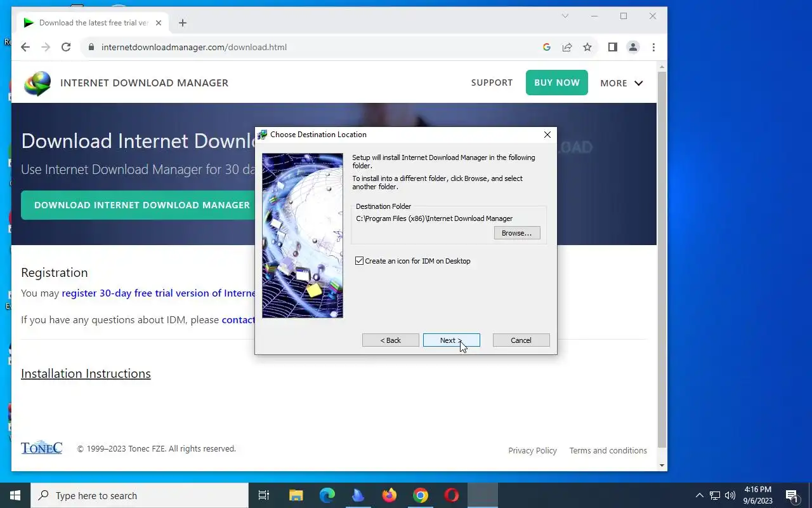
Task: Open Terms and conditions link
Action: coord(608,451)
